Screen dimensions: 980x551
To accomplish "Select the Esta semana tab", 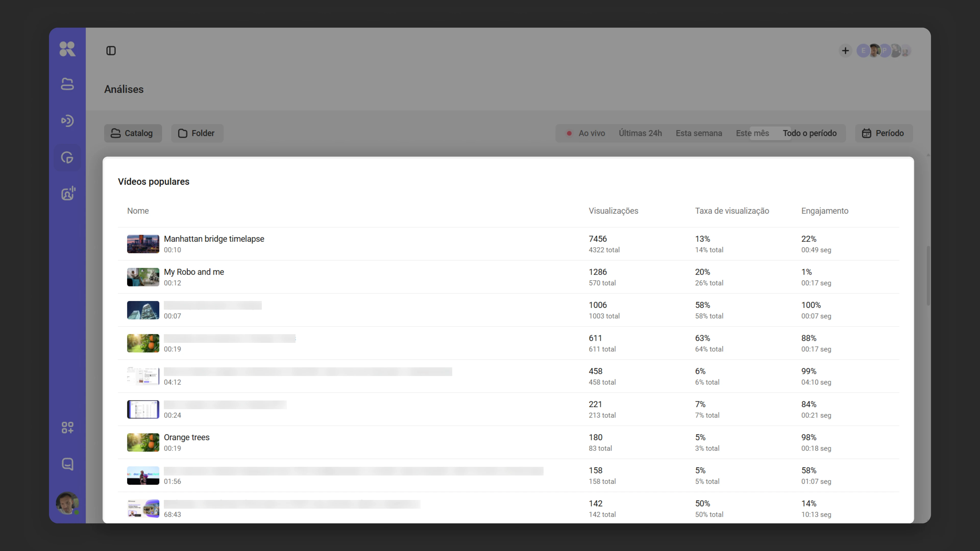I will [x=699, y=133].
